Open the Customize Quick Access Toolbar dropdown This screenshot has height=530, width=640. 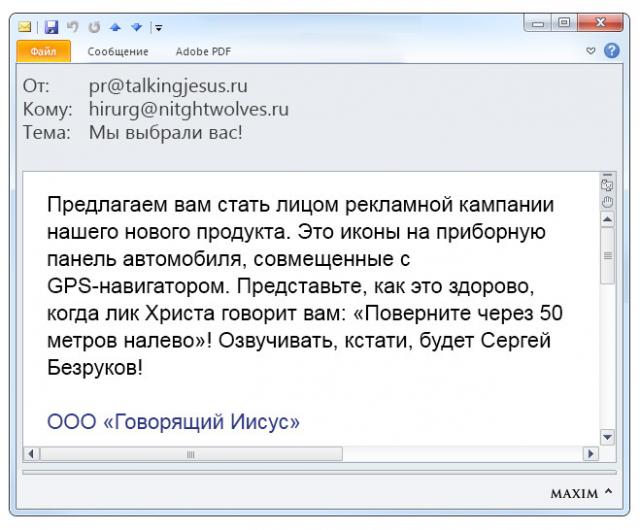158,27
